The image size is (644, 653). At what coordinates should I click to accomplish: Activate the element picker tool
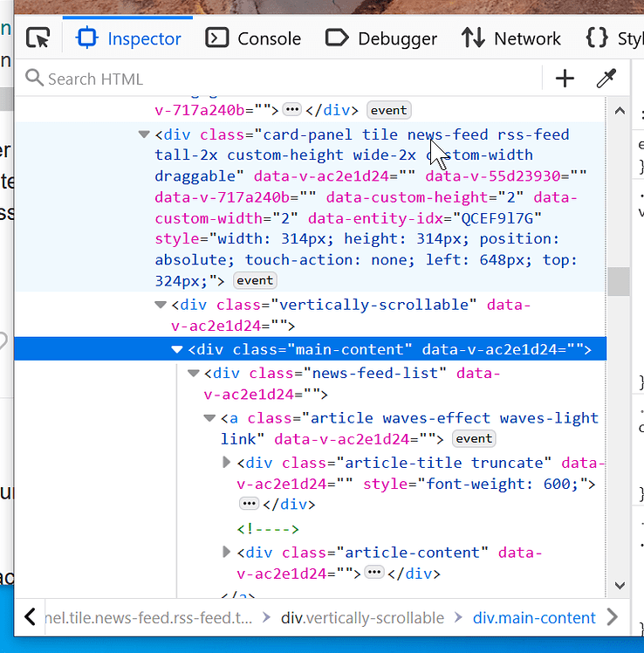(x=38, y=38)
